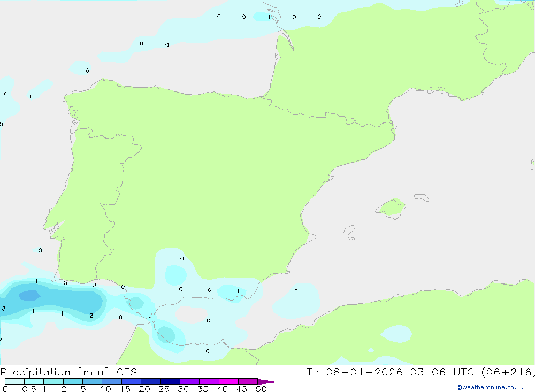Select the 2–5 mm legend color box
The height and width of the screenshot is (392, 535).
click(x=73, y=381)
